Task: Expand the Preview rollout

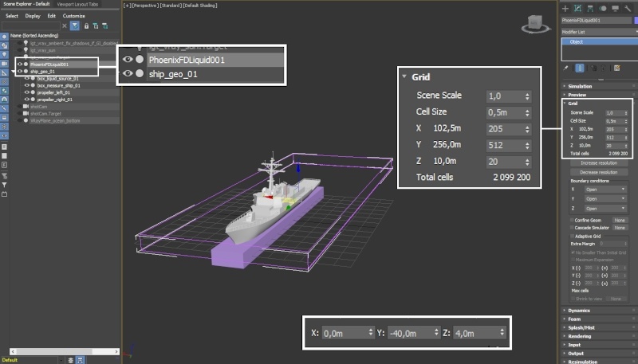Action: (599, 95)
